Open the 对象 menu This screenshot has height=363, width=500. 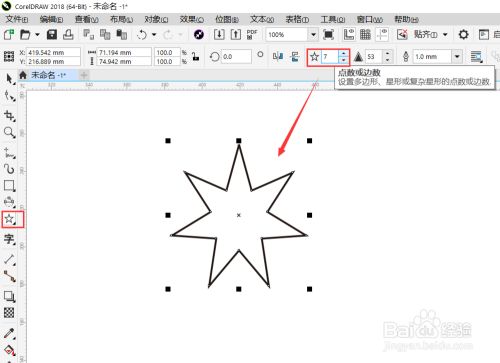click(x=156, y=19)
